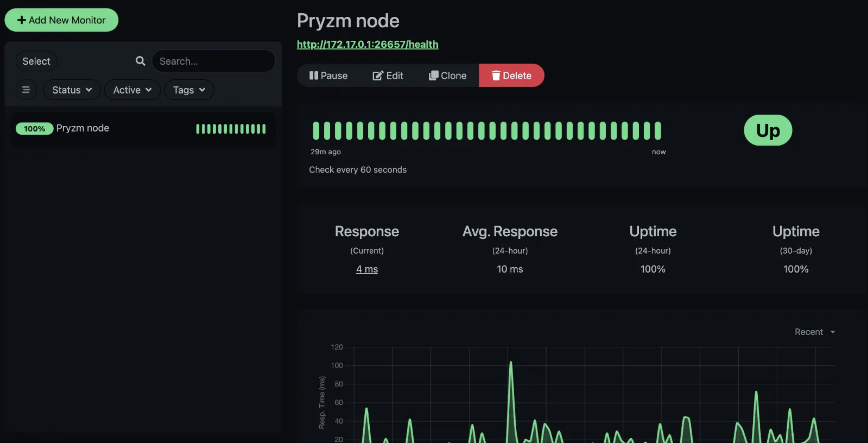Viewport: 868px width, 443px height.
Task: Open the hamburger filter list icon
Action: (26, 90)
